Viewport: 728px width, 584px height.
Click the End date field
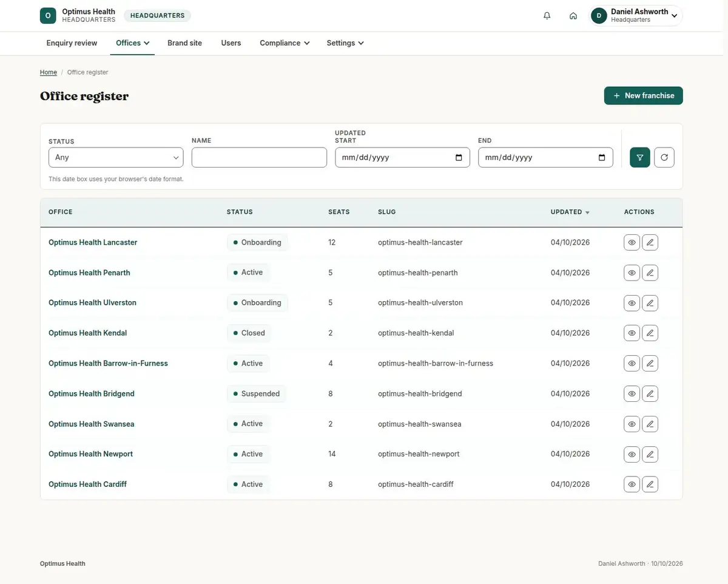[545, 157]
